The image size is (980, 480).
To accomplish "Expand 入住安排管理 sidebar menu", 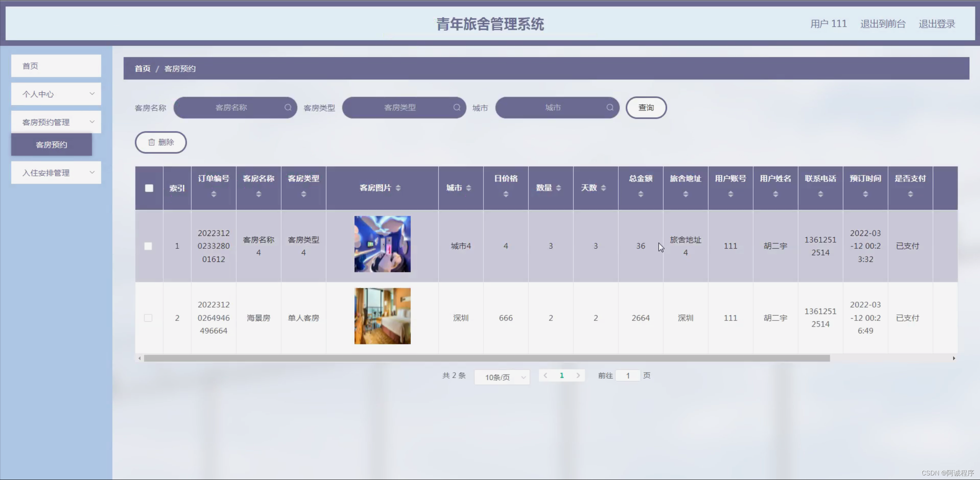I will tap(56, 173).
